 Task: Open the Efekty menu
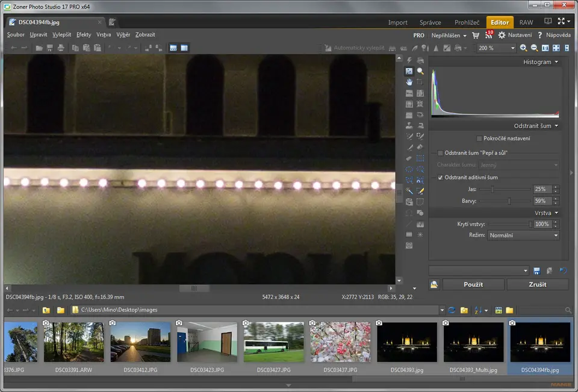(84, 35)
